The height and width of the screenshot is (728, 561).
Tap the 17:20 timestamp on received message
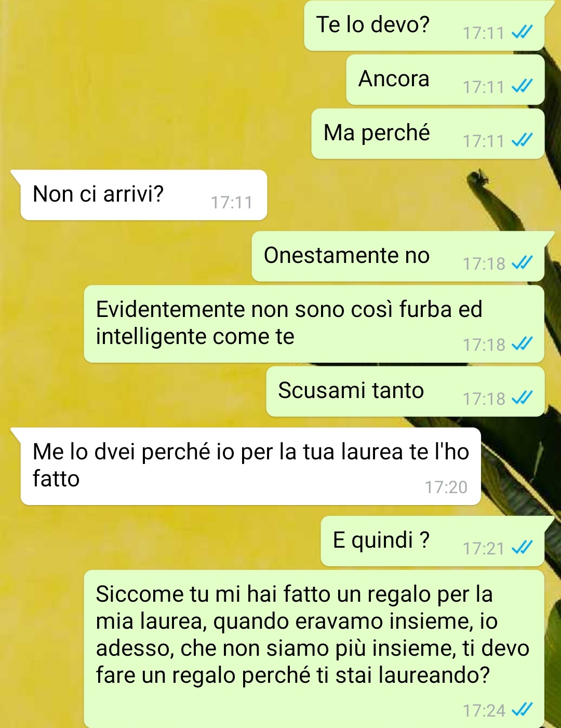[446, 487]
